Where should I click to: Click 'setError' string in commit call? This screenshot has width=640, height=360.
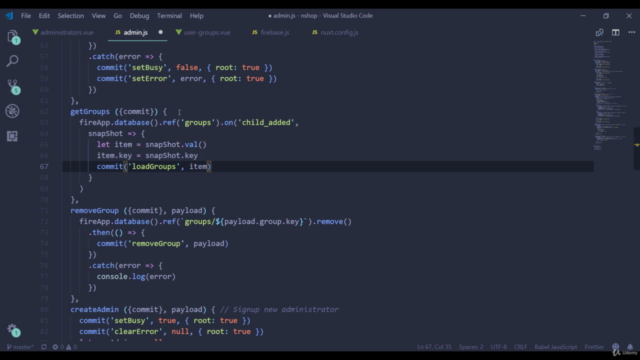click(x=149, y=78)
